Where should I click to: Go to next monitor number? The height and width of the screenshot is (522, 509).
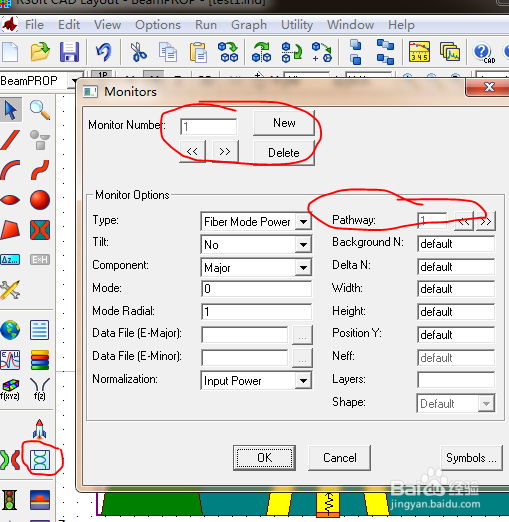point(225,151)
